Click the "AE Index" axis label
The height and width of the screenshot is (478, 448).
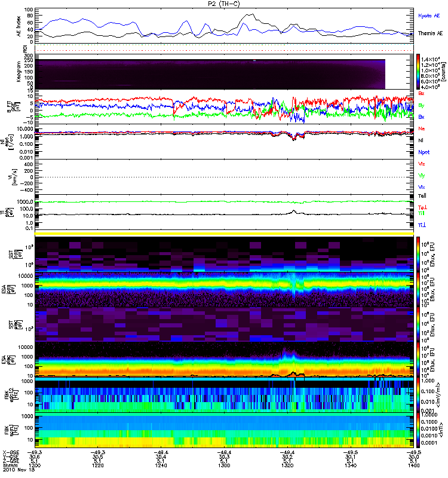(x=19, y=26)
